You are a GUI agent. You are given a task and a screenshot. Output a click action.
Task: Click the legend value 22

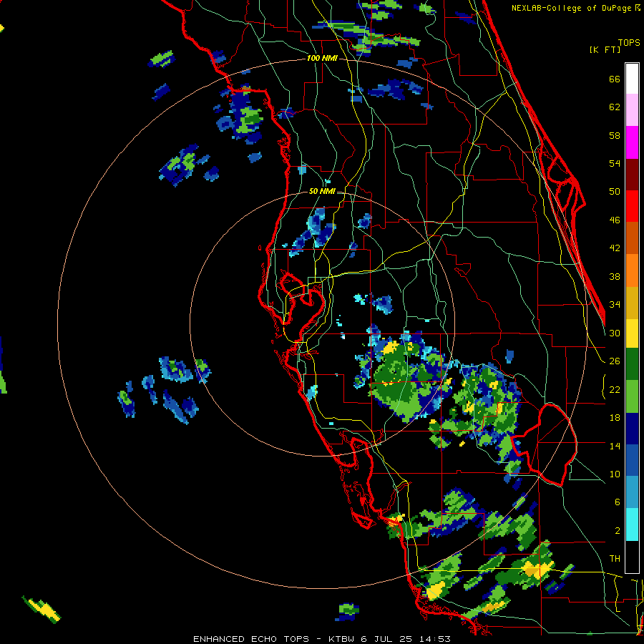click(615, 389)
